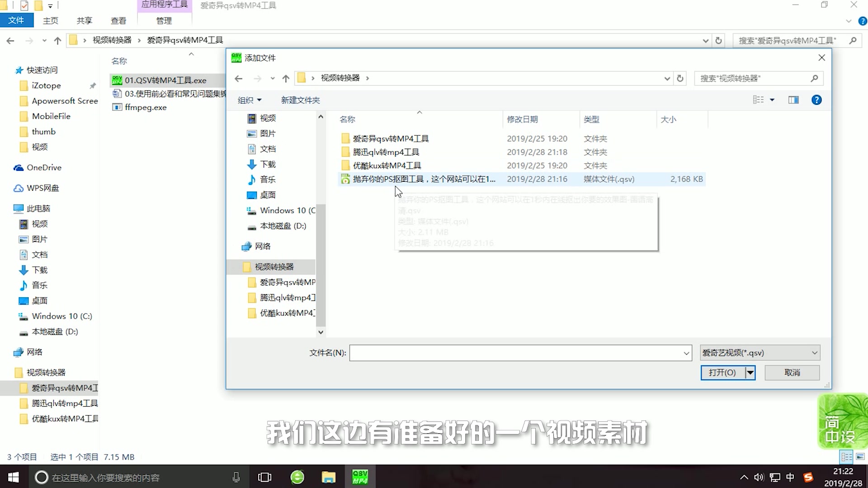Image resolution: width=868 pixels, height=488 pixels.
Task: Toggle the preview pane in the dialog toolbar
Action: point(794,100)
